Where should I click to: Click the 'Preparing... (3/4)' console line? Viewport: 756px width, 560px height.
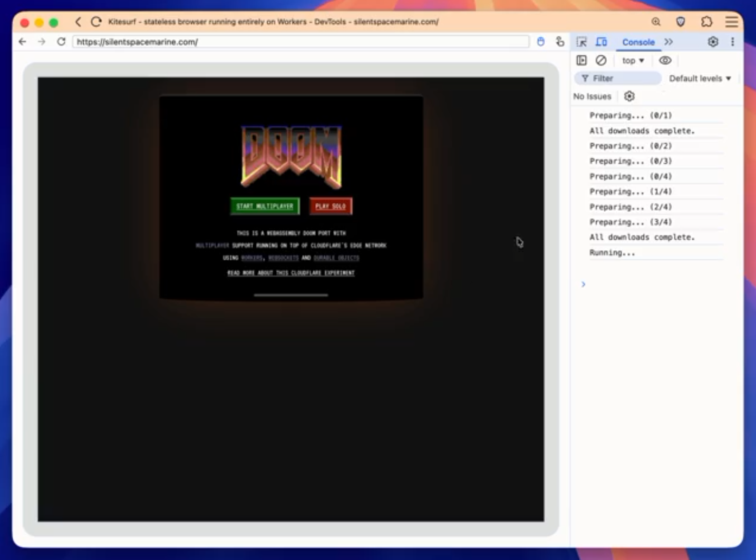tap(631, 222)
